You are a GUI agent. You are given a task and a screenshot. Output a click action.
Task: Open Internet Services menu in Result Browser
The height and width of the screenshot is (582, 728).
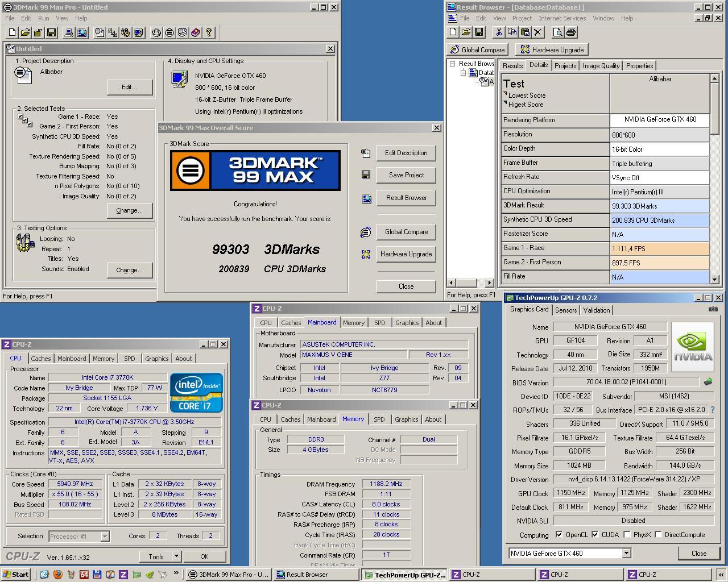[x=562, y=18]
